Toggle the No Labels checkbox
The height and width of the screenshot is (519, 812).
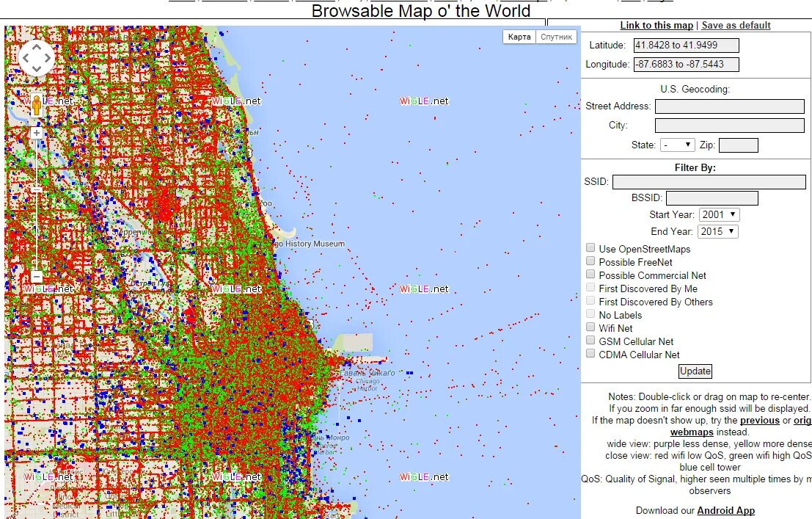pyautogui.click(x=590, y=313)
